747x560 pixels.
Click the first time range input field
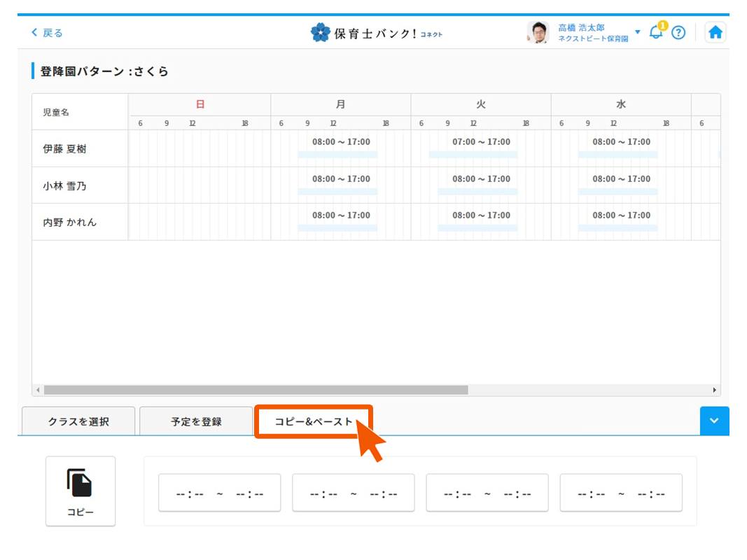click(x=219, y=493)
